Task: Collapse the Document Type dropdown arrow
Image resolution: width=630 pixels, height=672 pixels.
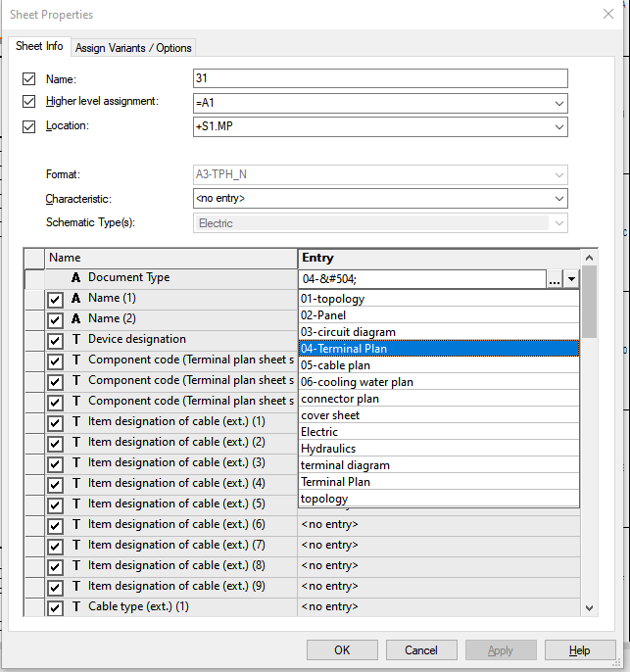Action: [571, 280]
